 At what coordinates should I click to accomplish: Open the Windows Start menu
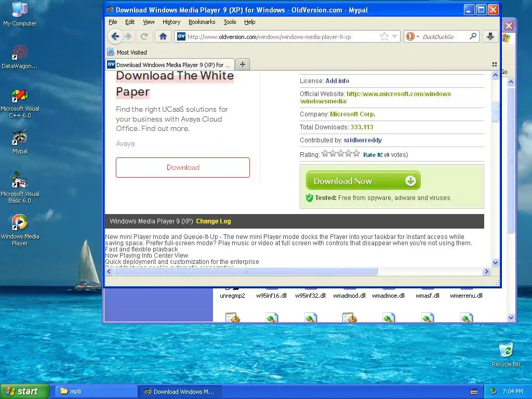[25, 391]
